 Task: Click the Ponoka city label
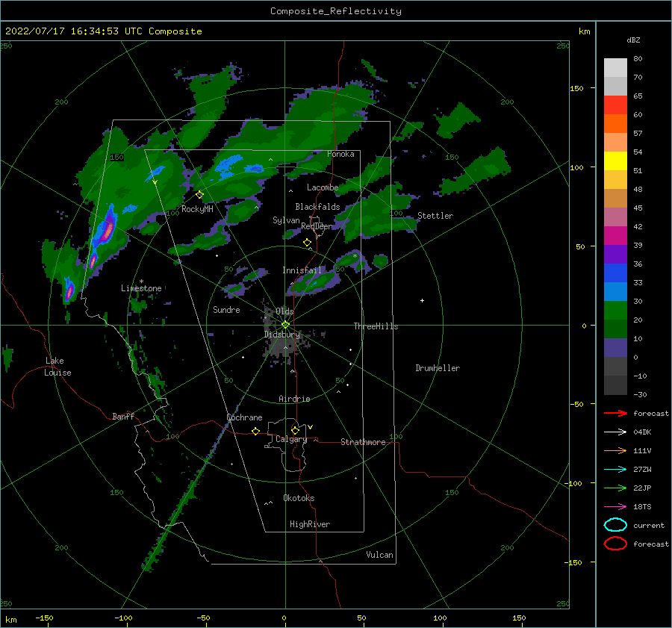pyautogui.click(x=340, y=154)
